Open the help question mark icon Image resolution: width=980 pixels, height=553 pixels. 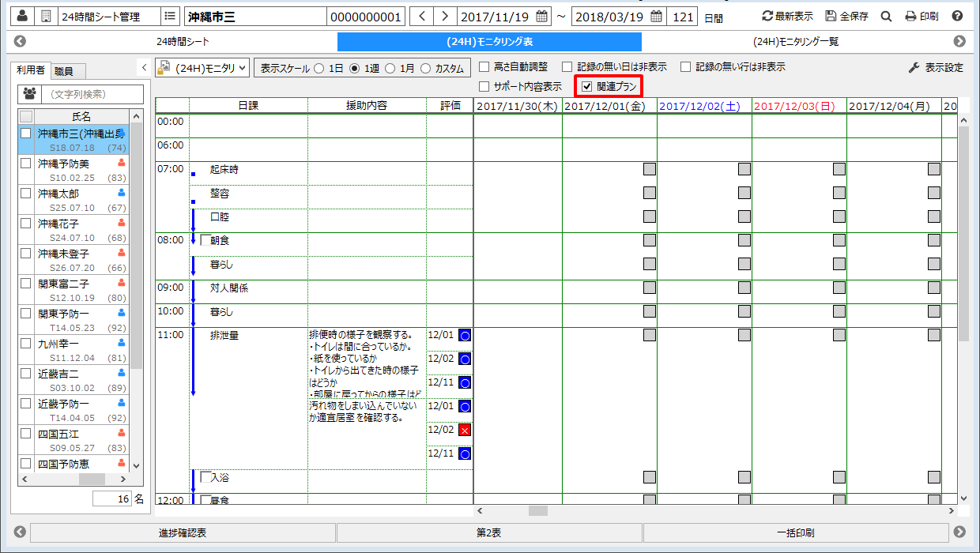(x=957, y=16)
